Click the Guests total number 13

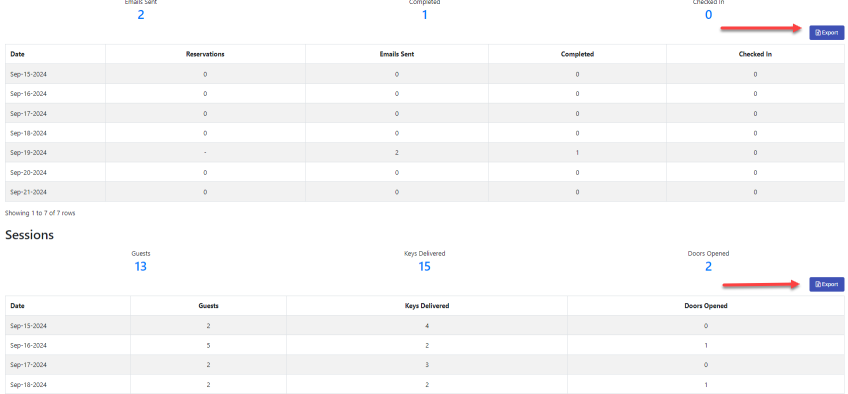click(140, 266)
